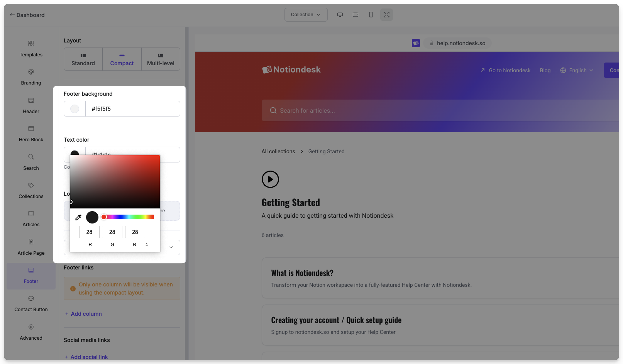Click Add column link

(83, 314)
